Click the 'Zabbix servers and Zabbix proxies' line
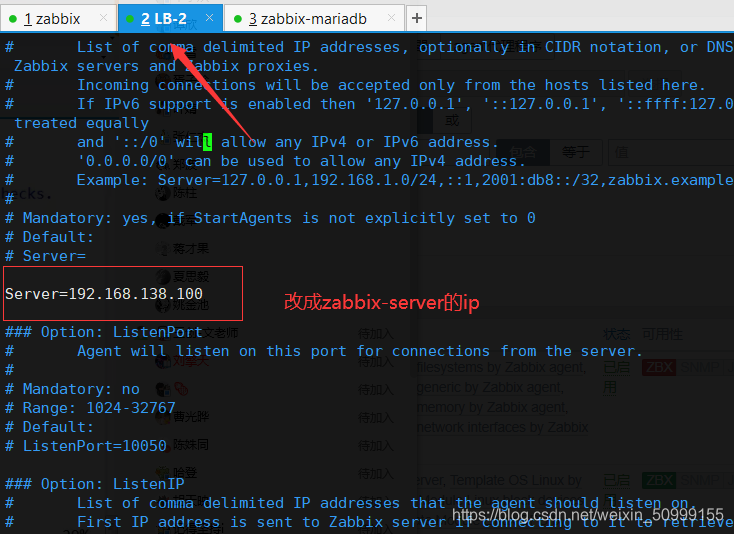734x534 pixels. 167,66
